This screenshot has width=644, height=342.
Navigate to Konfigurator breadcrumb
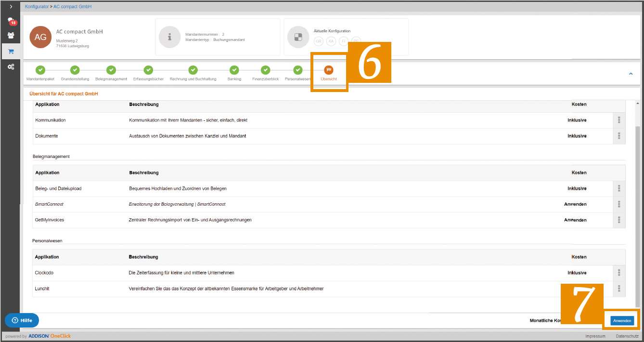37,7
